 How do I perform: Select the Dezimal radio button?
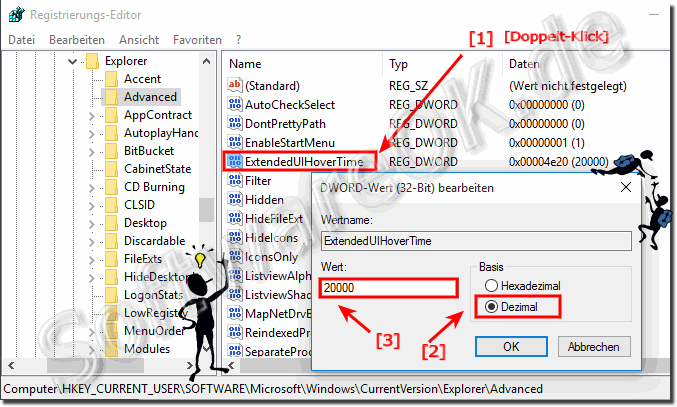coord(491,306)
